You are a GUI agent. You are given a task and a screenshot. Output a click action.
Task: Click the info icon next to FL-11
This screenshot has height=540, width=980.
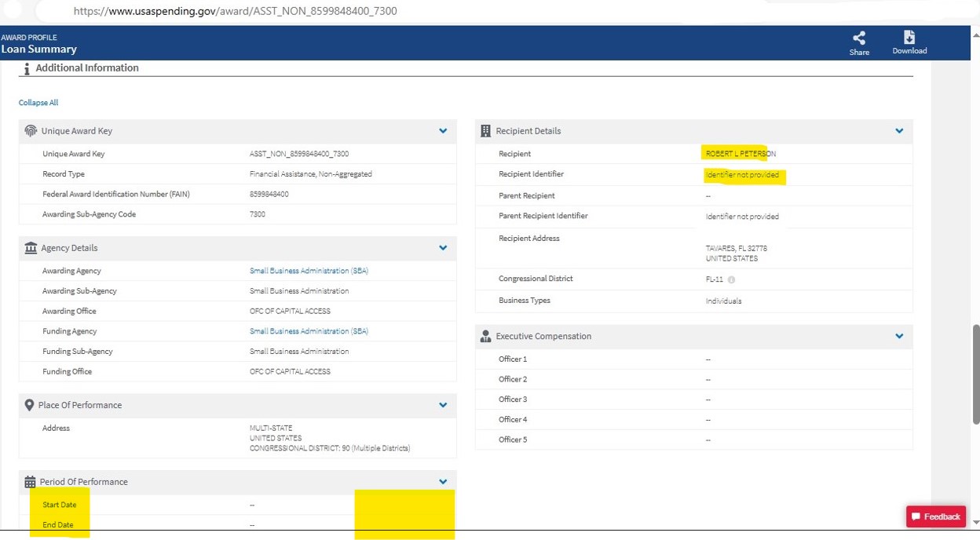pos(732,279)
